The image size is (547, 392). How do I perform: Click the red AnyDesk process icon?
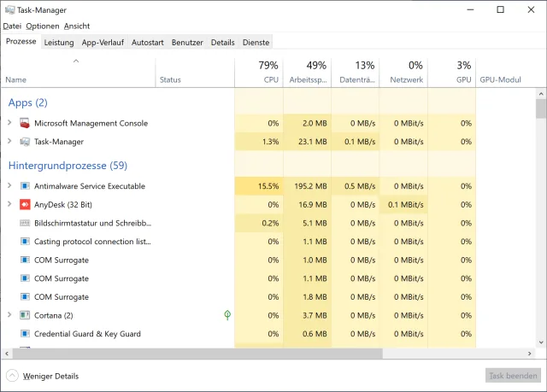pyautogui.click(x=24, y=205)
